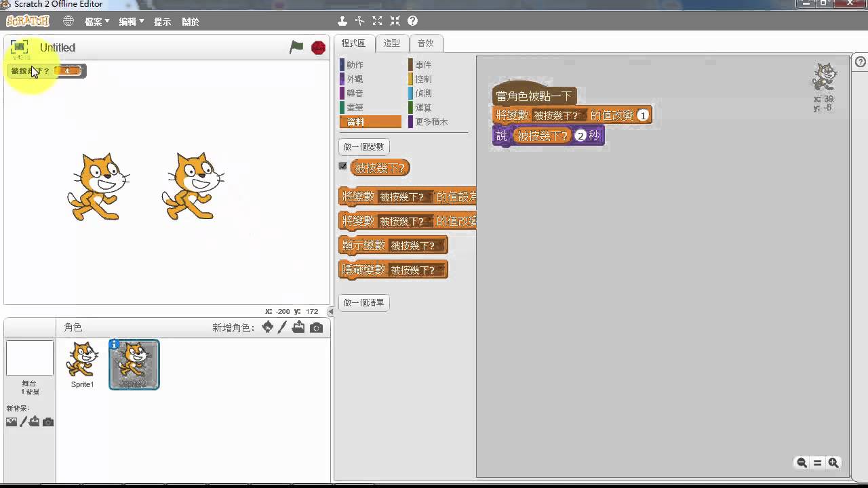Open the language globe menu

click(x=68, y=21)
